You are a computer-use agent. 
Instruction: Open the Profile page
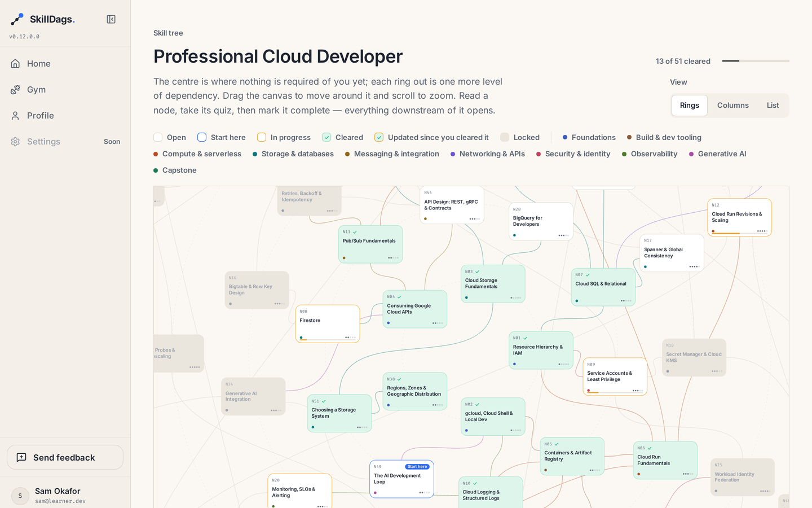point(65,116)
